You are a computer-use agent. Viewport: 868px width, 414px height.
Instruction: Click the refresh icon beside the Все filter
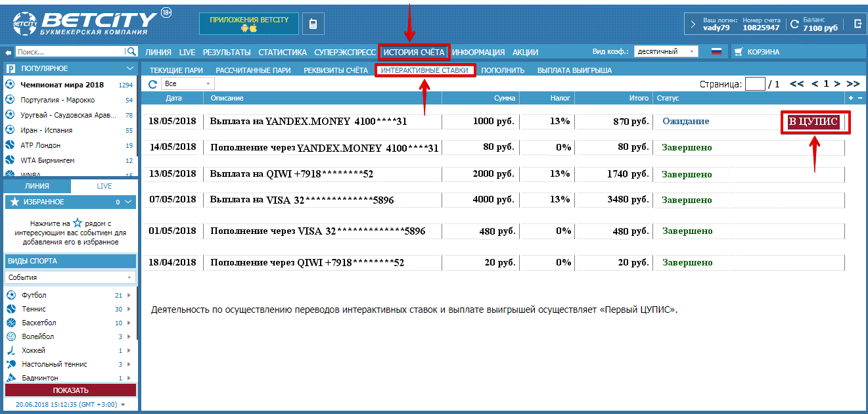coord(152,84)
